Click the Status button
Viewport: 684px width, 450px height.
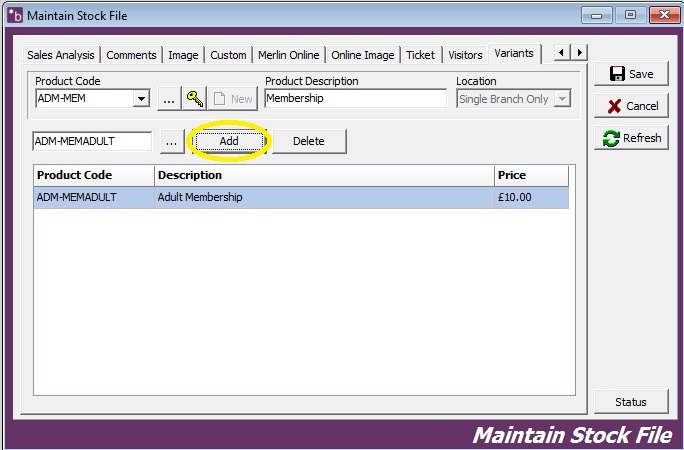pyautogui.click(x=631, y=402)
